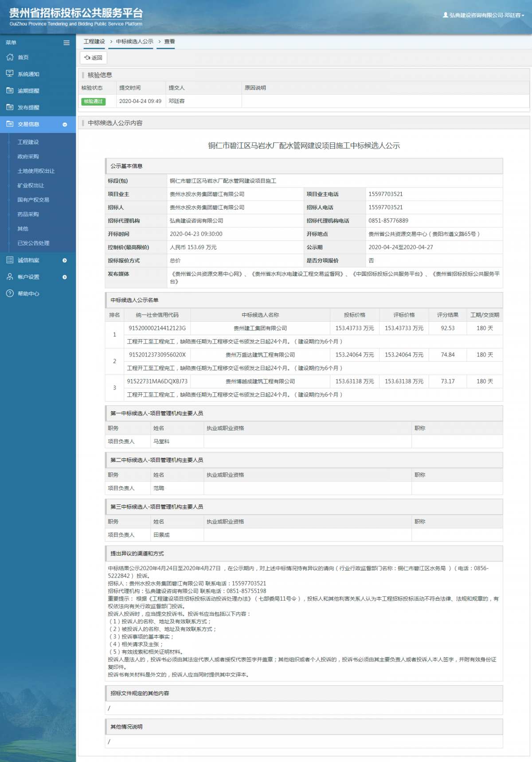Click the agency phone number 0851-85776889
The width and height of the screenshot is (532, 762).
click(x=388, y=221)
